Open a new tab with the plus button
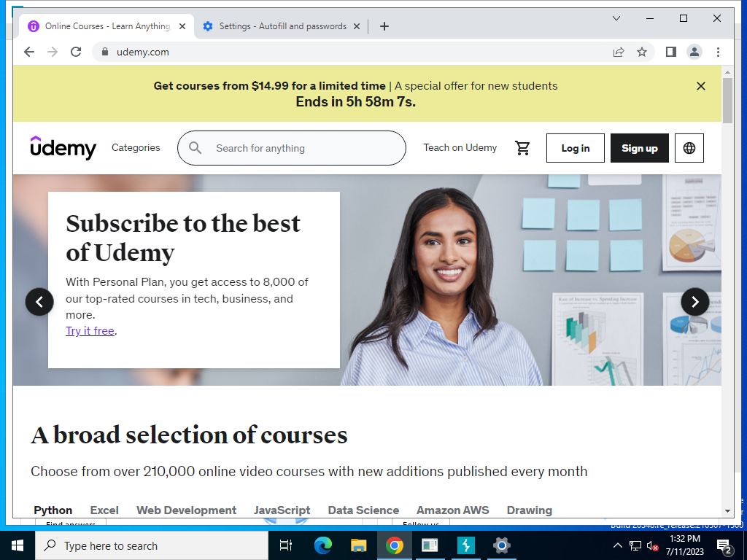Screen dimensions: 747x560 (384, 27)
